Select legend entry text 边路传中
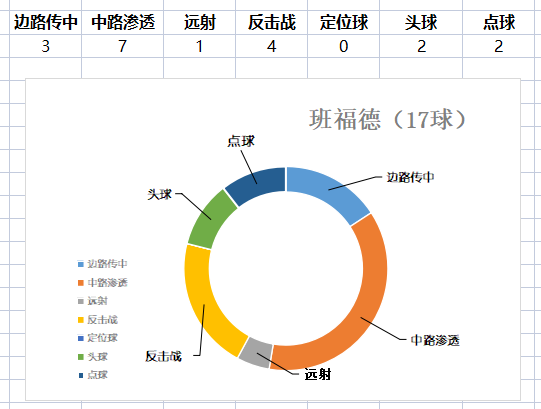The image size is (541, 409). click(x=107, y=264)
